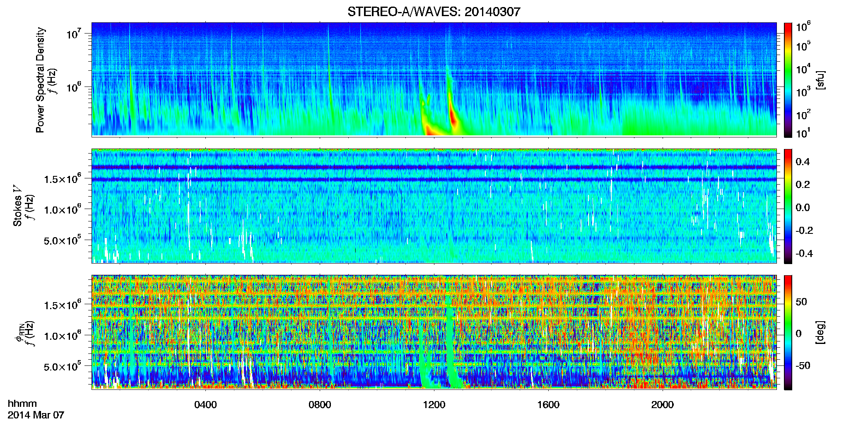Select the 2000 time tick label
Image resolution: width=868 pixels, height=447 pixels.
[663, 404]
